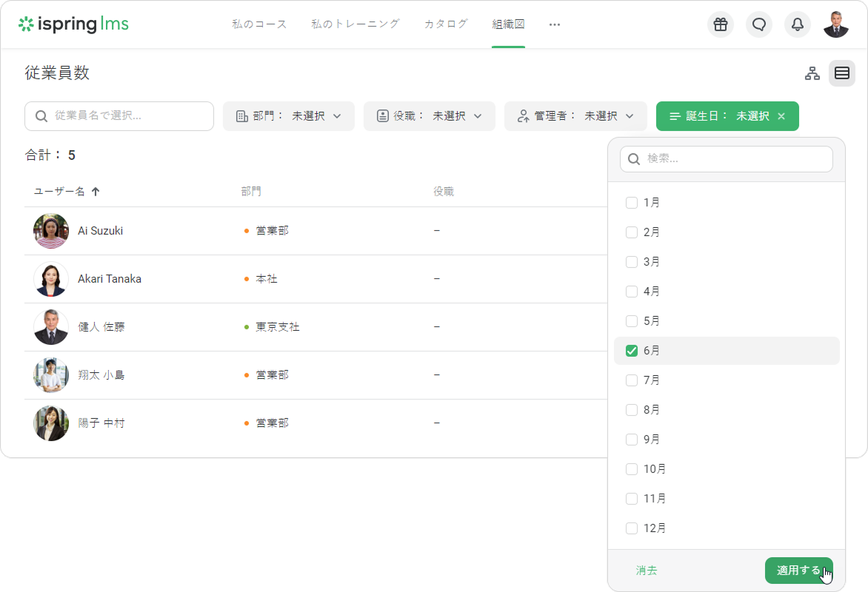
Task: Expand the 役職 filter dropdown
Action: [x=429, y=116]
